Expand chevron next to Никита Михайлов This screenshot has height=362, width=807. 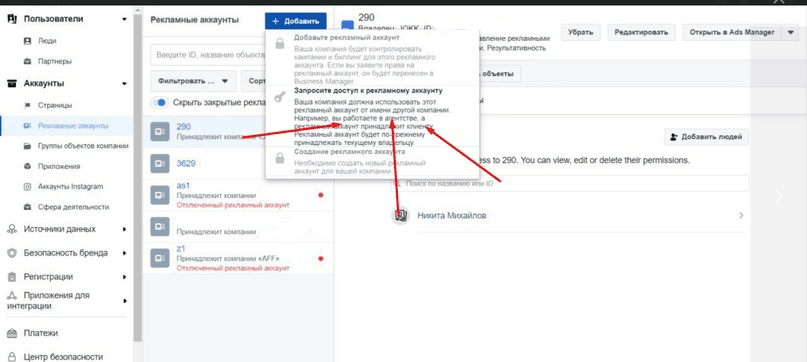[741, 216]
